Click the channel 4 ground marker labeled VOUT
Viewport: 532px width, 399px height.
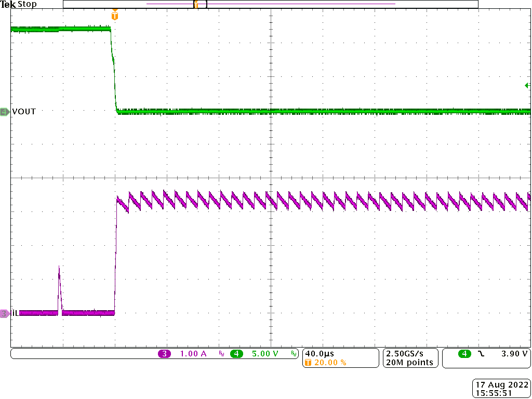pos(4,111)
